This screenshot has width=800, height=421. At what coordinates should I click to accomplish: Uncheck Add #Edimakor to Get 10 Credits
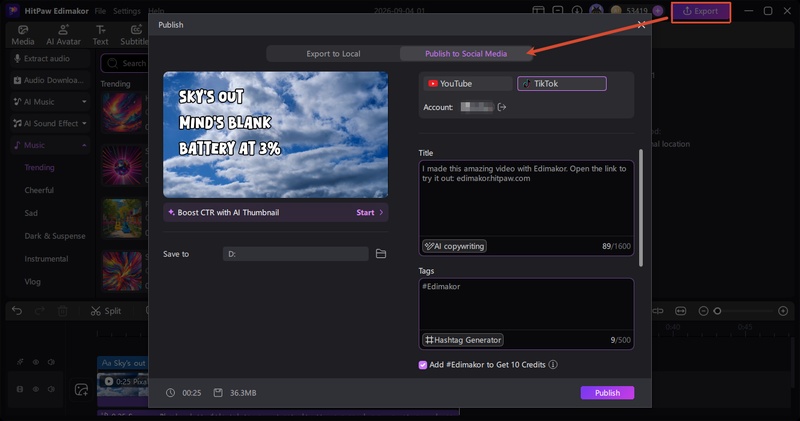(422, 365)
